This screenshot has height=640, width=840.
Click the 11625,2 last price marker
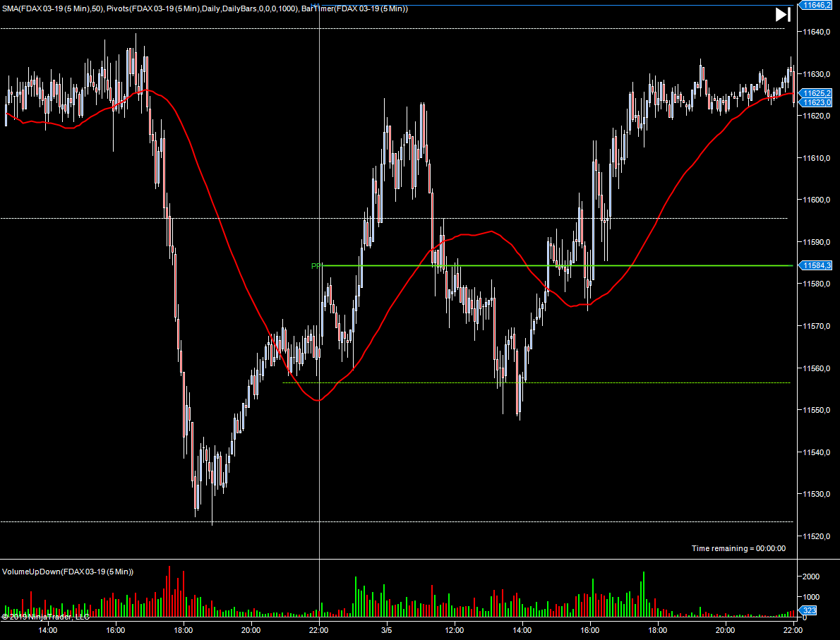pos(817,93)
